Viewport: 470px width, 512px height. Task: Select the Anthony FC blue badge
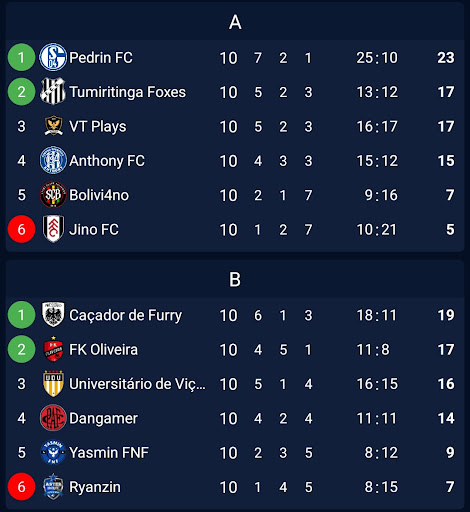pyautogui.click(x=53, y=160)
